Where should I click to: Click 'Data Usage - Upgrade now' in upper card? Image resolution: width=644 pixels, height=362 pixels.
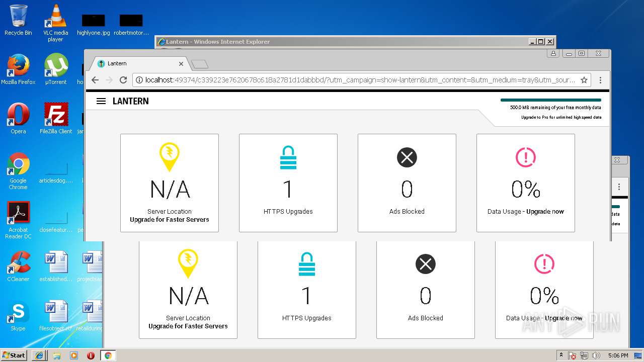525,212
